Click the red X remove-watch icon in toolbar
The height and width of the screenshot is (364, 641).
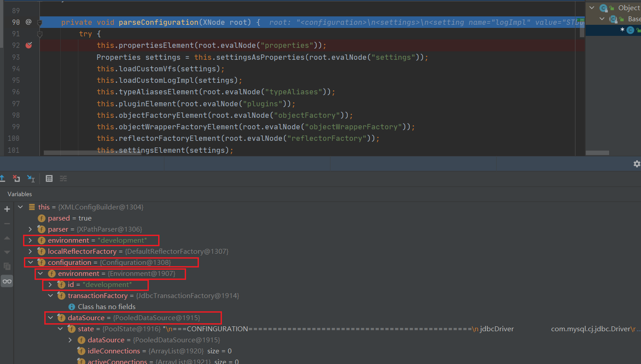[16, 178]
